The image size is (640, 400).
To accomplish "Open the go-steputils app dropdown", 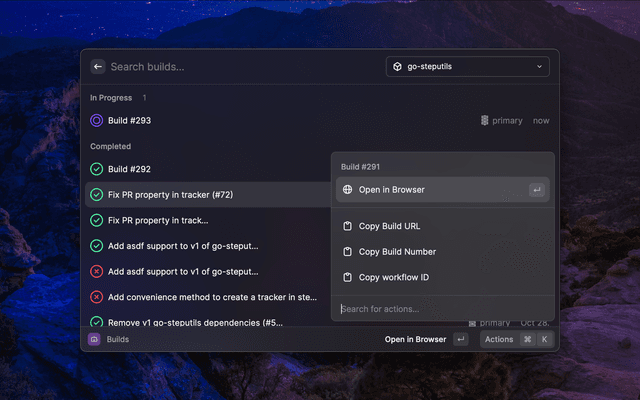I will point(467,67).
